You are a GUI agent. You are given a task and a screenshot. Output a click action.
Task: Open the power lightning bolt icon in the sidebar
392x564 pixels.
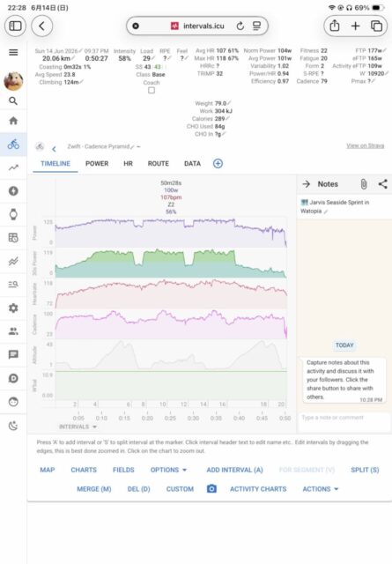[13, 191]
